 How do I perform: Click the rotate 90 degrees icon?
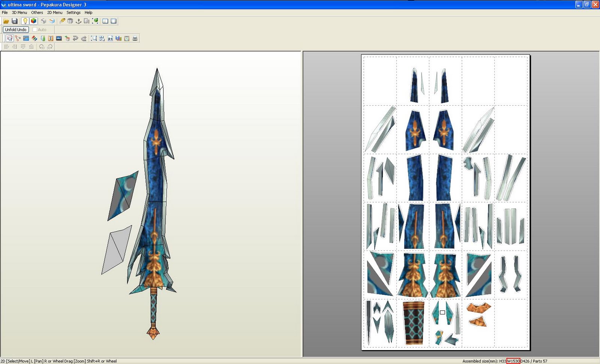click(42, 47)
